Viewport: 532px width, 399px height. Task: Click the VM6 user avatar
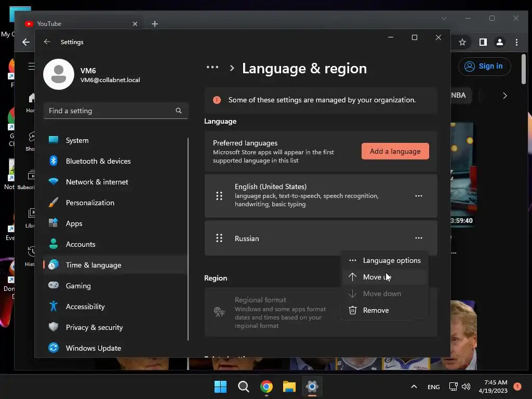coord(59,74)
